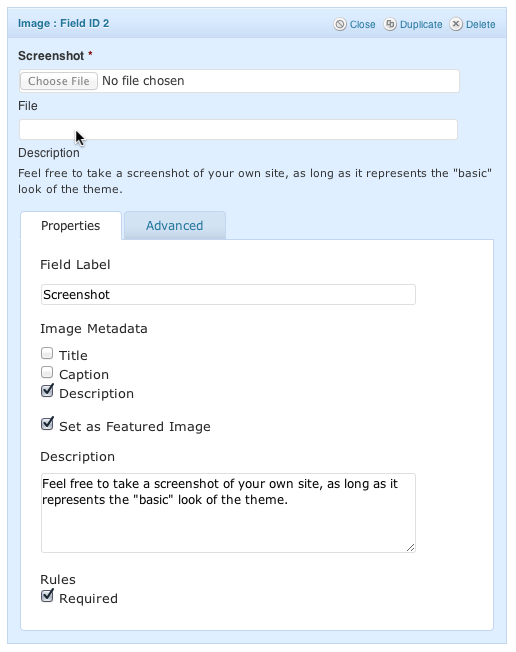This screenshot has height=652, width=516.
Task: Enable the Title metadata checkbox
Action: click(x=47, y=353)
